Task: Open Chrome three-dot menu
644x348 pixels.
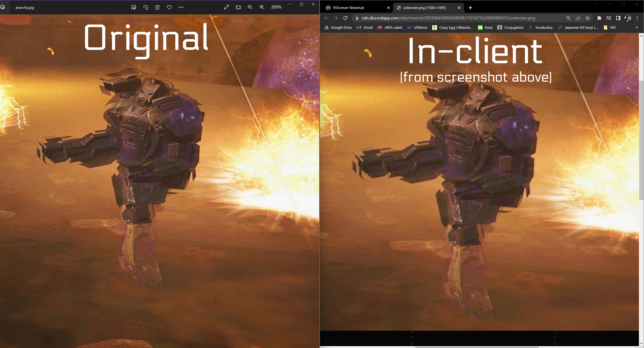Action: [637, 18]
